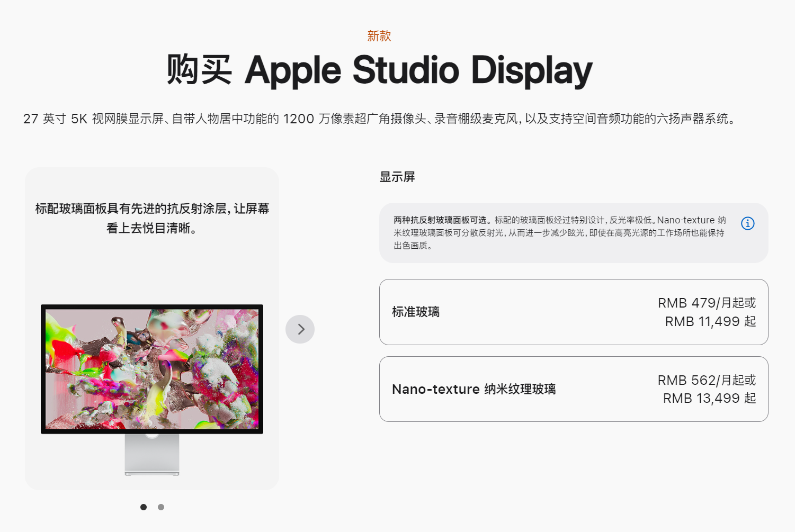
Task: Click the 新款 label above the heading
Action: tap(379, 36)
